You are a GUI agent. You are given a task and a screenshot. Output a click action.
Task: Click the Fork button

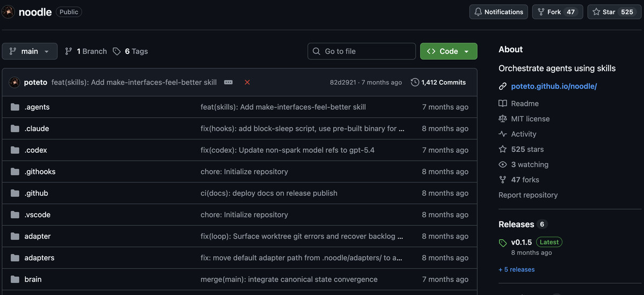click(557, 12)
